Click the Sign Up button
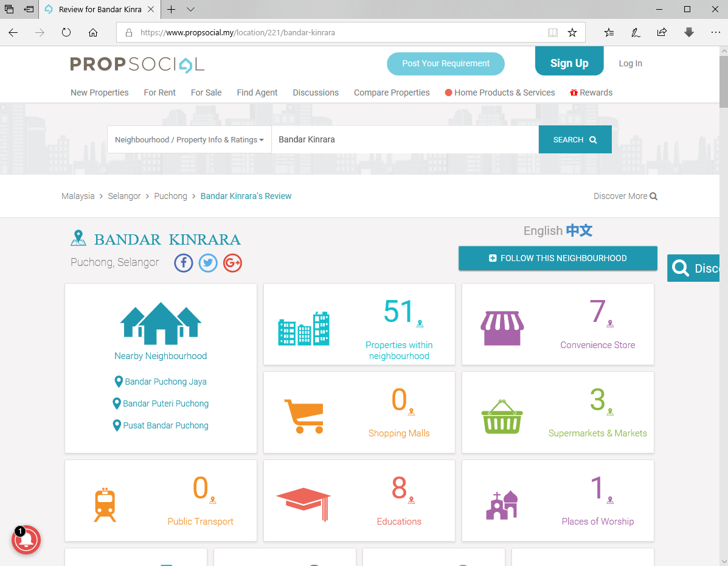 coord(569,62)
